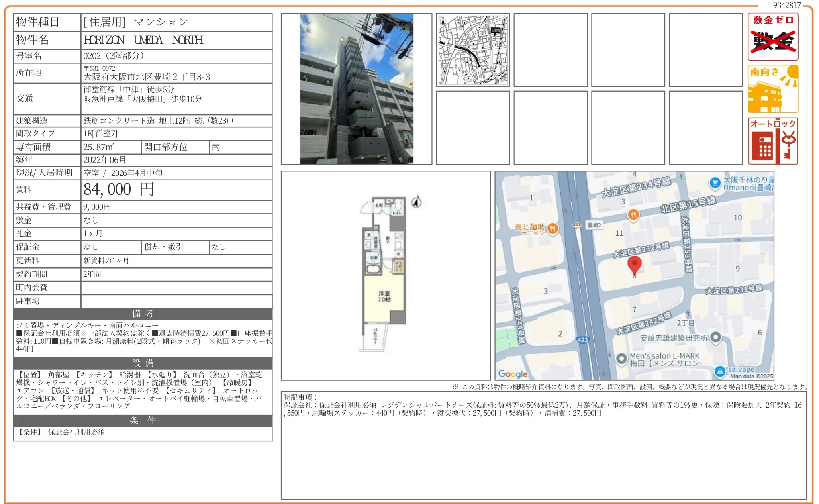Viewport: 819px width, 504px height.
Task: Click the salvage shop marker icon
Action: (719, 371)
